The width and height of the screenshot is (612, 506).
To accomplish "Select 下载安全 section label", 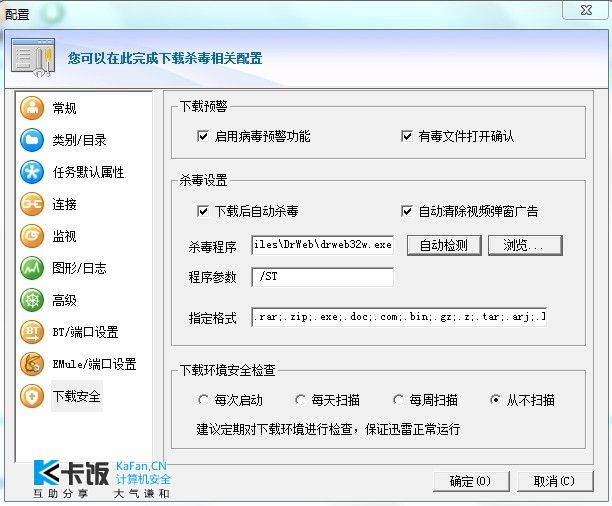I will pos(76,396).
